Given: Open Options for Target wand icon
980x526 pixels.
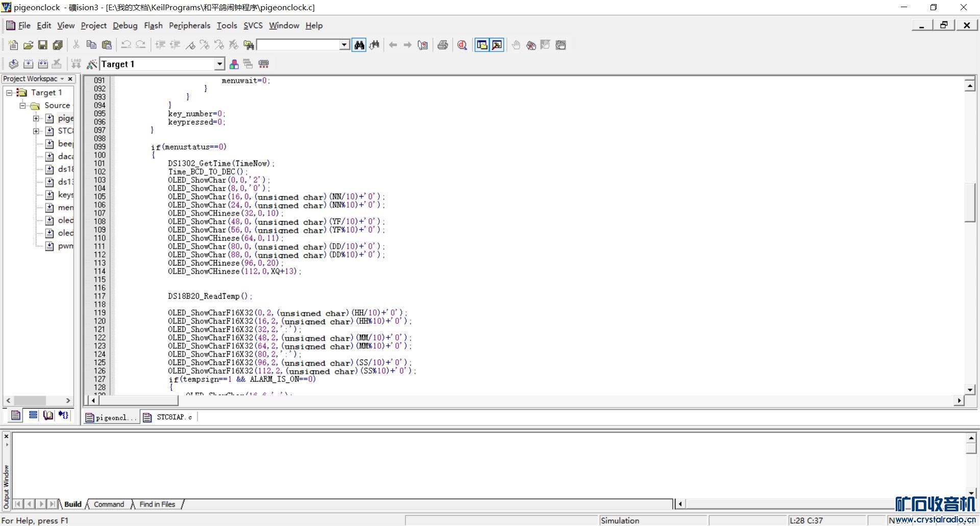Looking at the screenshot, I should pos(92,64).
